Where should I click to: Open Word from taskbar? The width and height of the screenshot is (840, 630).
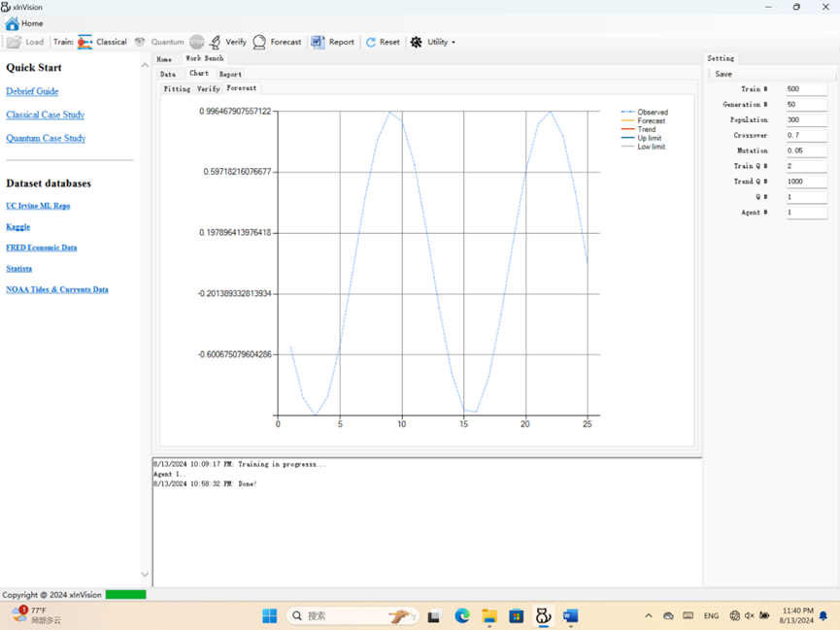571,616
